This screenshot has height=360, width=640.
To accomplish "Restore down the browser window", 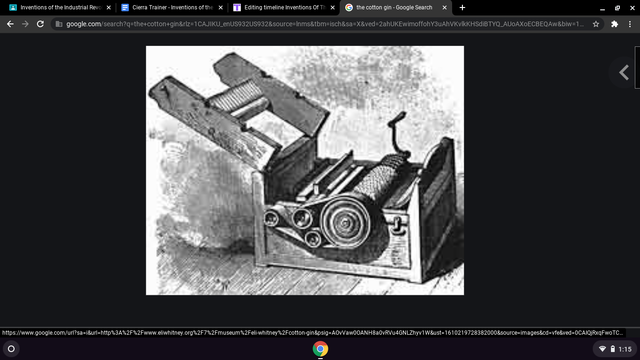I will [618, 8].
